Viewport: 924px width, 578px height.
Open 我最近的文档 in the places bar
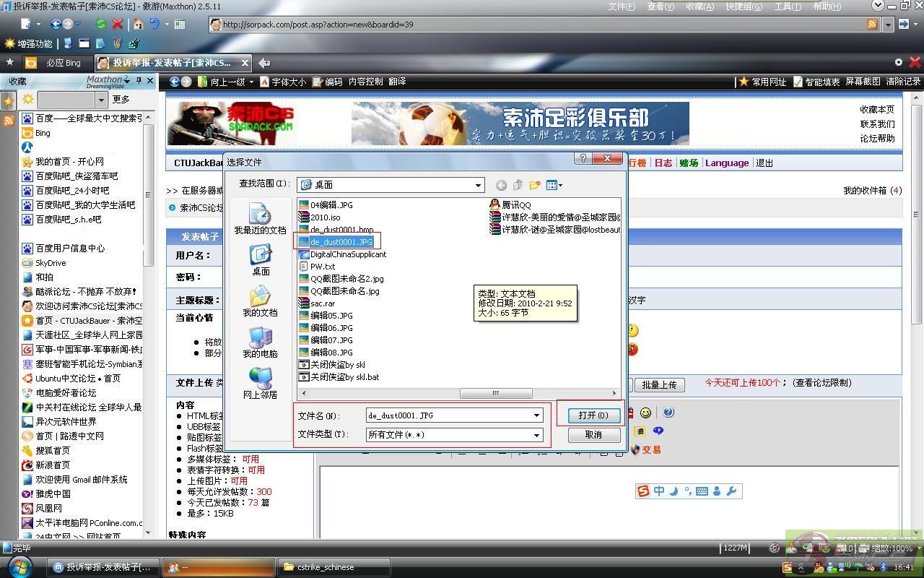point(260,217)
